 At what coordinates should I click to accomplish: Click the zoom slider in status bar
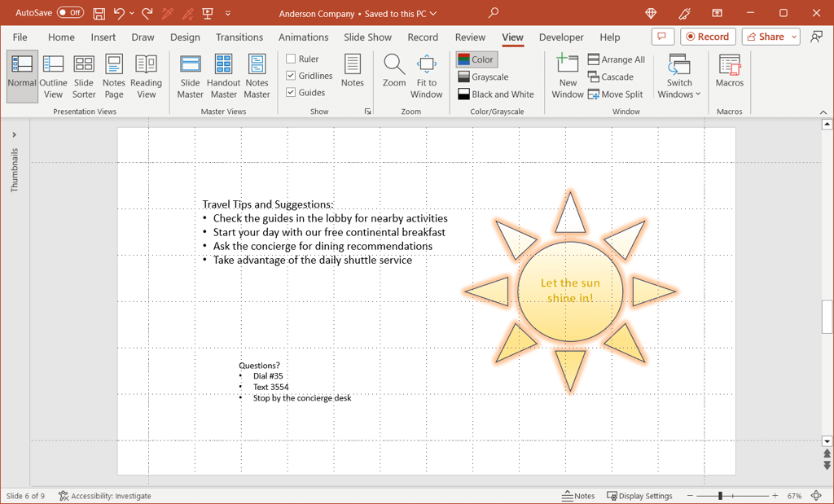[x=720, y=496]
